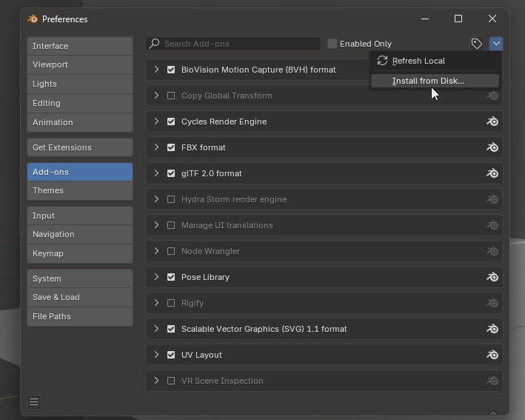
Task: Open Navigation preferences
Action: [80, 235]
